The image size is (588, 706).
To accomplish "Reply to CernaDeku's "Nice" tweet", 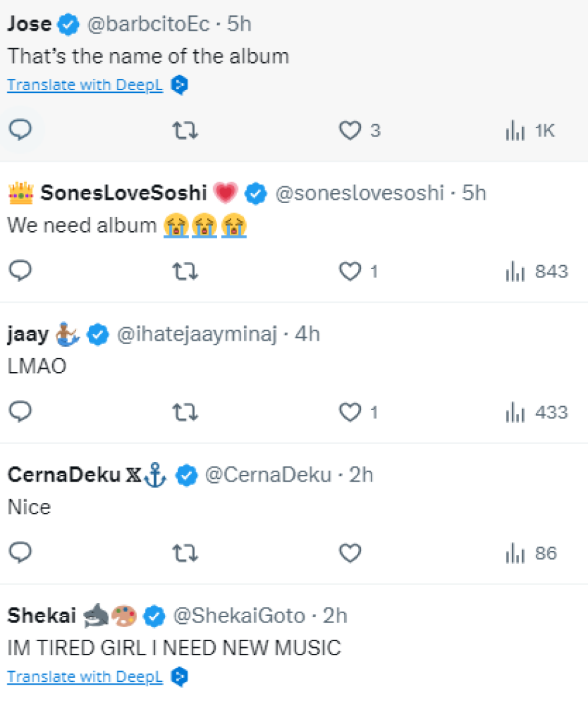I will [21, 552].
